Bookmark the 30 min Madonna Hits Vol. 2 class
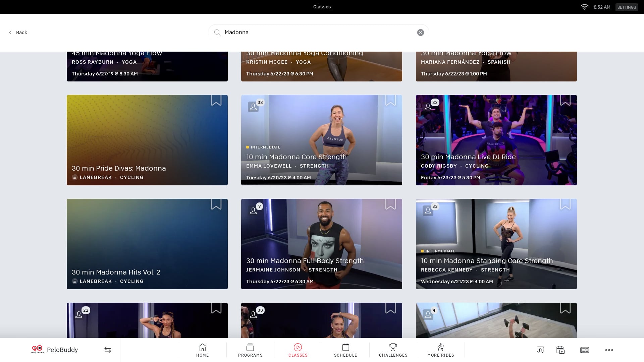Screen dimensions: 644x362 pyautogui.click(x=216, y=204)
